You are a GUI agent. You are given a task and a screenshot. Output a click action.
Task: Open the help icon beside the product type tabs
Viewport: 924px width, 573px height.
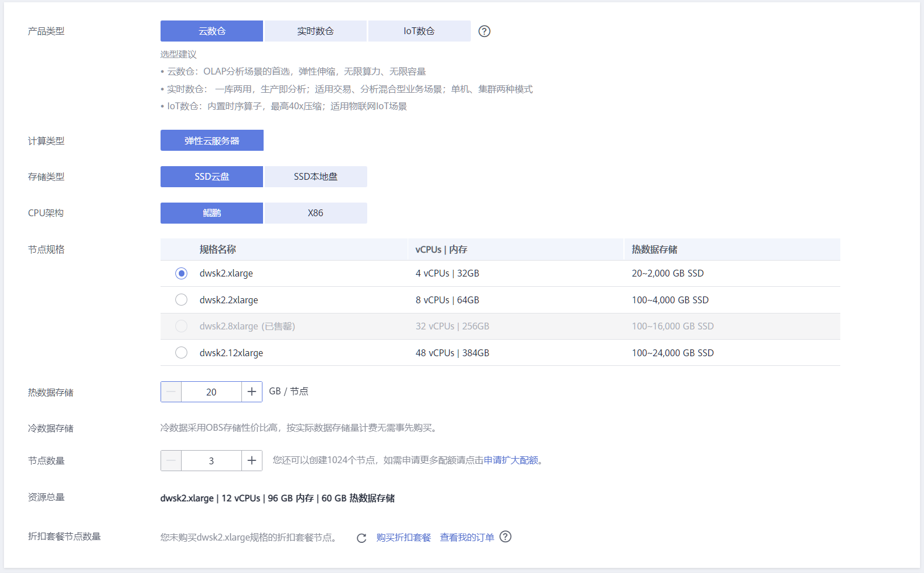(x=484, y=31)
